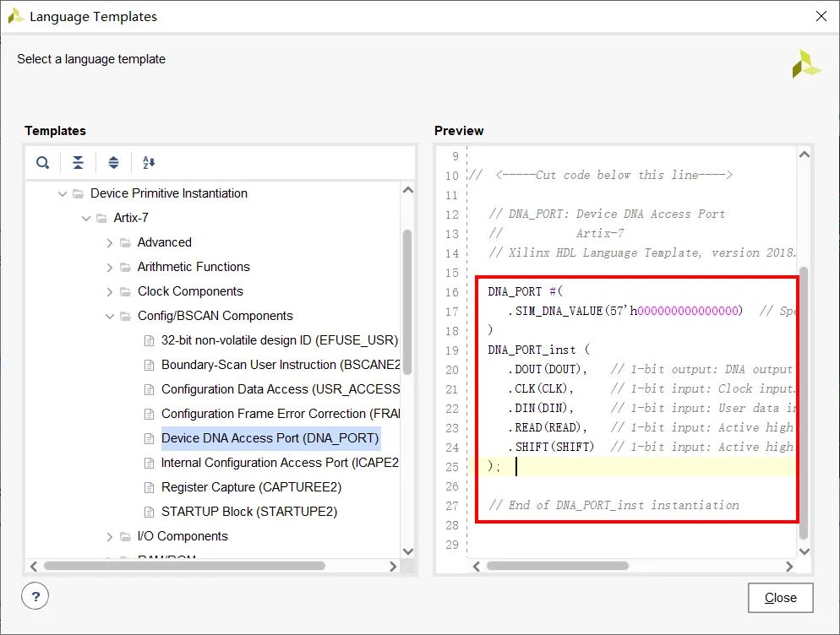Image resolution: width=840 pixels, height=635 pixels.
Task: Expand Arithmetic Functions folder
Action: coord(109,267)
